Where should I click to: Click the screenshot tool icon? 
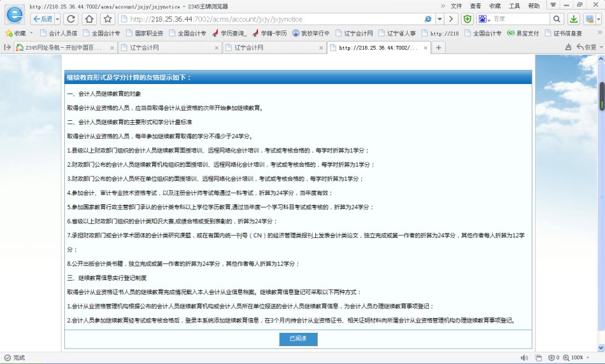click(x=589, y=19)
